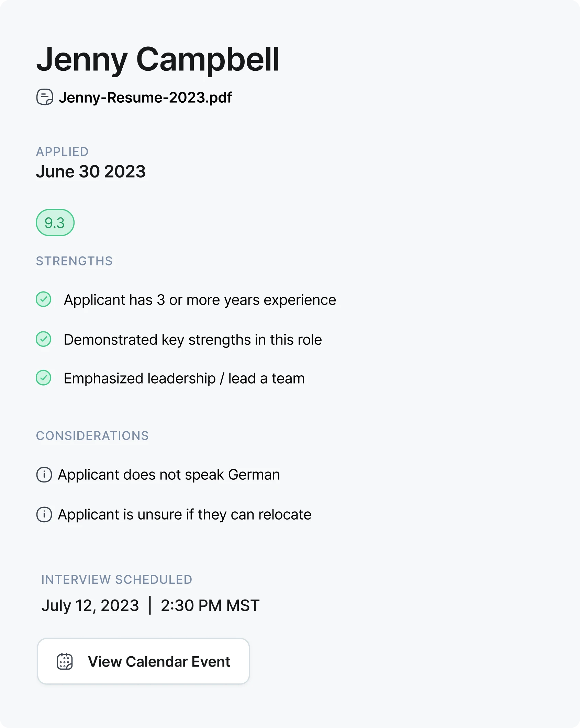The image size is (580, 728).
Task: Select the 'Emphasized leadership / lead a team' text
Action: 184,378
